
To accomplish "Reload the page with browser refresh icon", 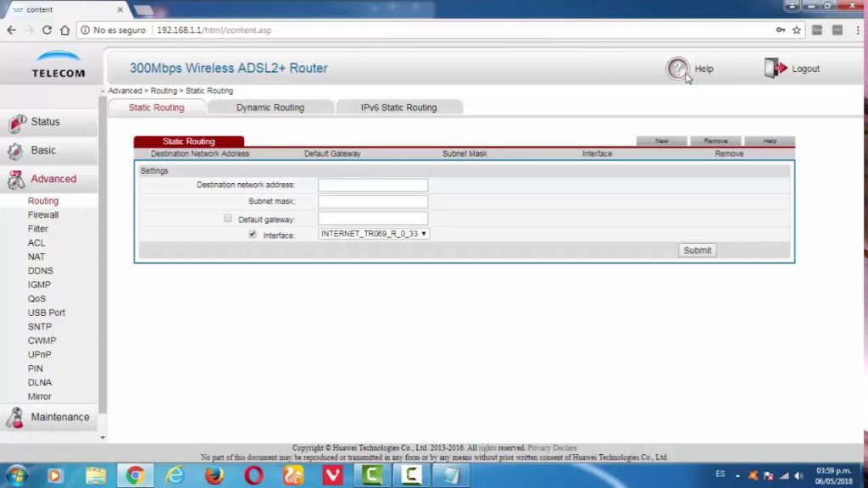I will (47, 30).
